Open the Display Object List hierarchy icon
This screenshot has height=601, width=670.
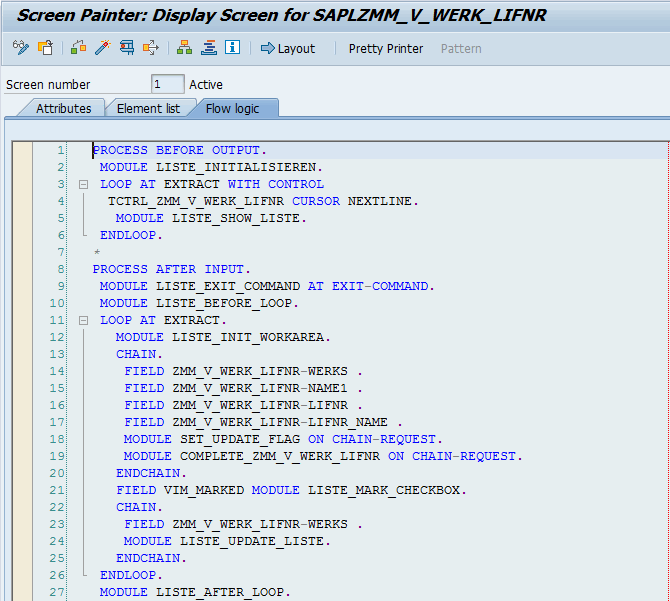tap(184, 47)
